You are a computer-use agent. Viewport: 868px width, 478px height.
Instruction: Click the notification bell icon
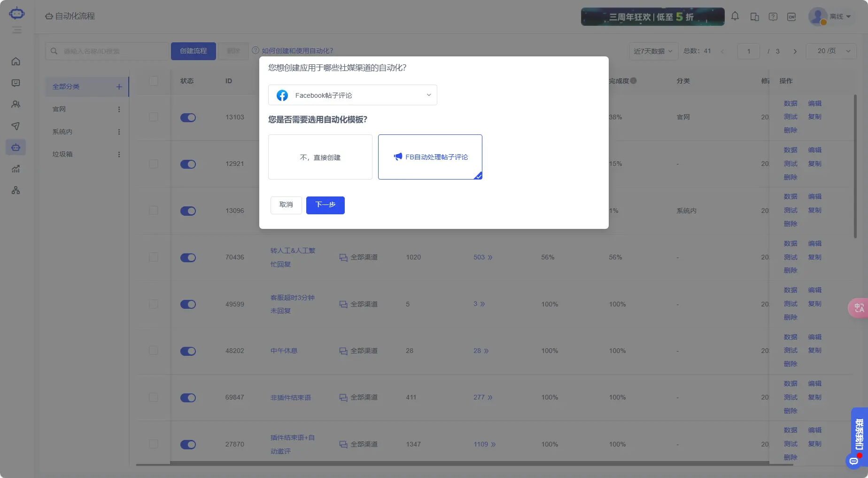(x=735, y=16)
